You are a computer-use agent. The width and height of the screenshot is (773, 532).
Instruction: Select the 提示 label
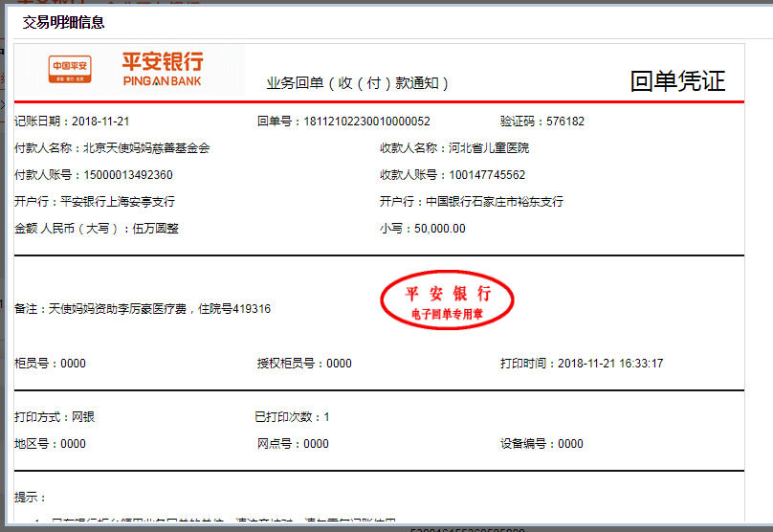pyautogui.click(x=30, y=498)
